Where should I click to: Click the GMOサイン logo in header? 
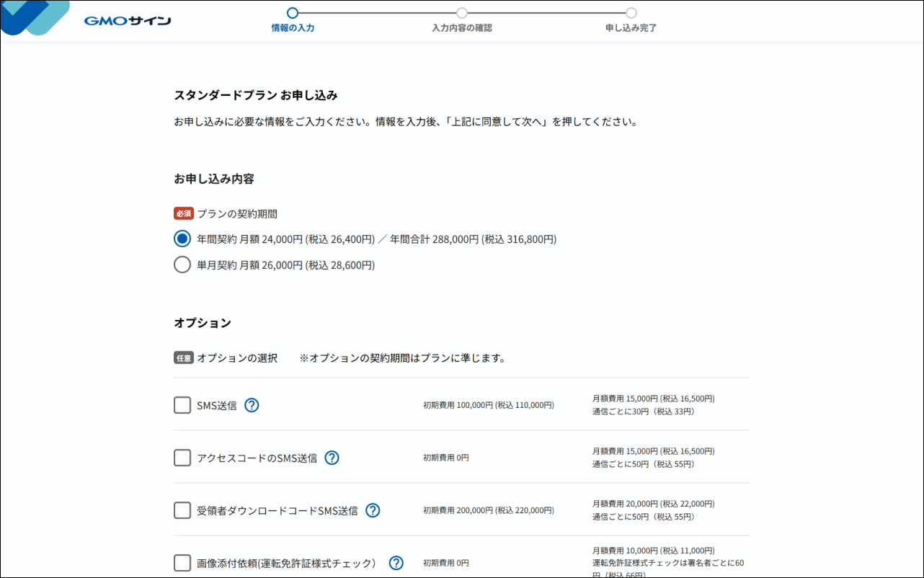click(128, 21)
